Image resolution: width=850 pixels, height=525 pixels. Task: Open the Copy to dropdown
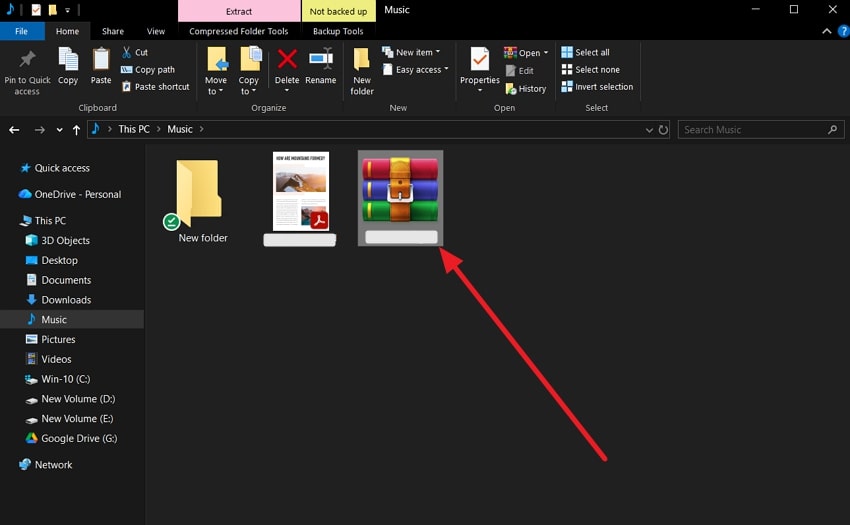click(x=249, y=72)
